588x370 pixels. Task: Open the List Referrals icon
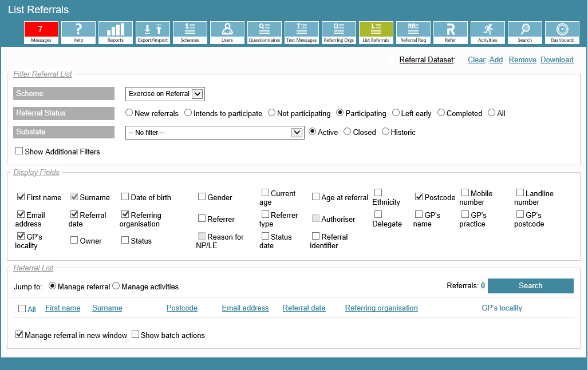tap(376, 33)
